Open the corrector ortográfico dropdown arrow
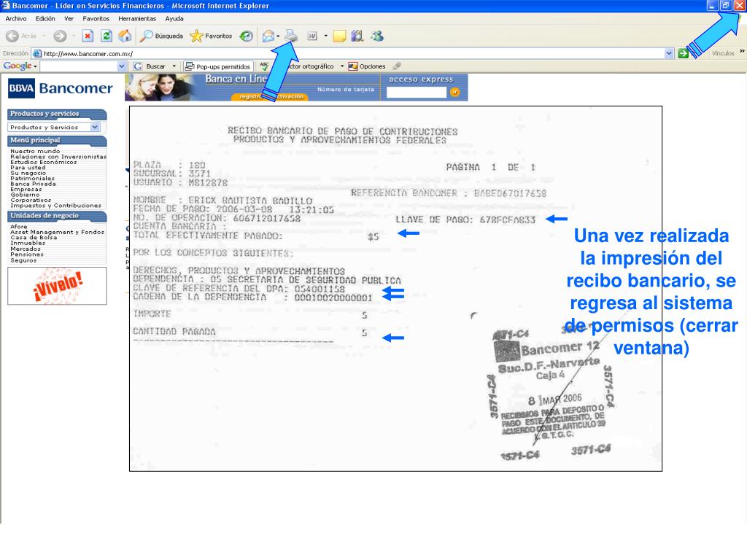This screenshot has height=560, width=747. [x=342, y=66]
